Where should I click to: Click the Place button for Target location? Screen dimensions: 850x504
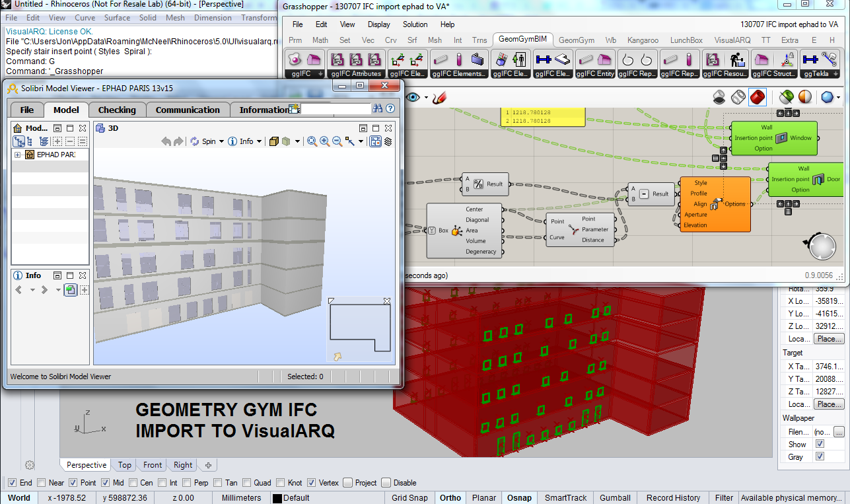coord(829,404)
